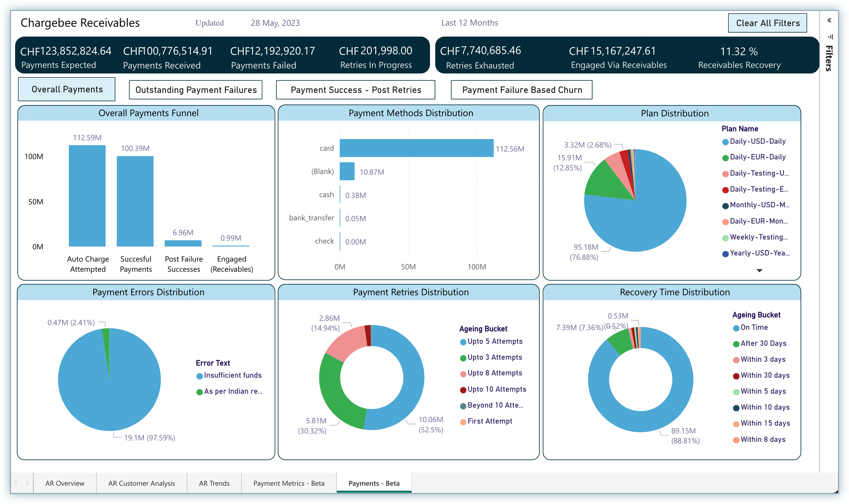
Task: Select Daily-Testing-U... legend swatch
Action: 725,174
